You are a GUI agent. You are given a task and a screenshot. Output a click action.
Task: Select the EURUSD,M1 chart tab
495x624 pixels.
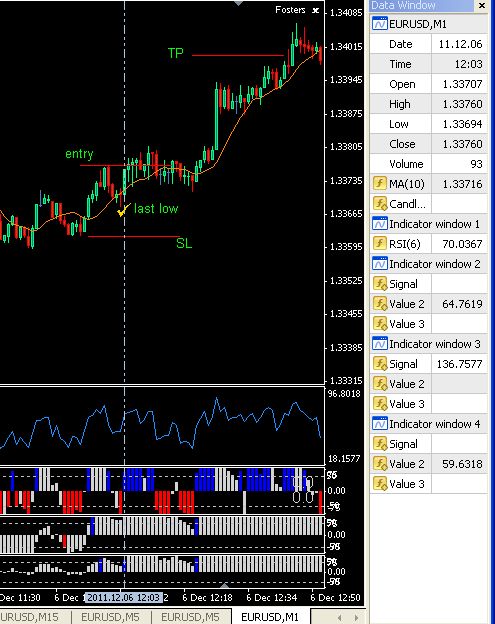click(270, 616)
